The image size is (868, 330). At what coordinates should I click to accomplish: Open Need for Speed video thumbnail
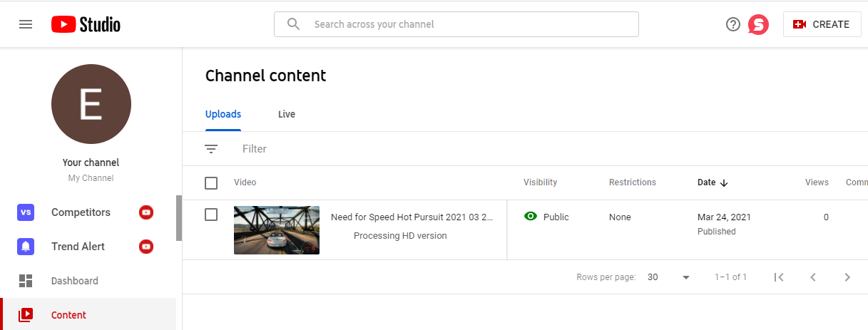point(277,230)
